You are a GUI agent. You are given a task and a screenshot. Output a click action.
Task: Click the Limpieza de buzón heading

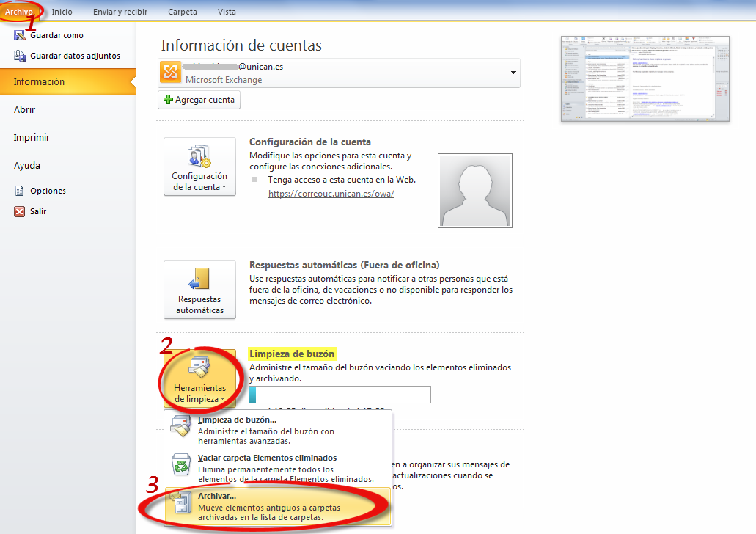pos(292,354)
